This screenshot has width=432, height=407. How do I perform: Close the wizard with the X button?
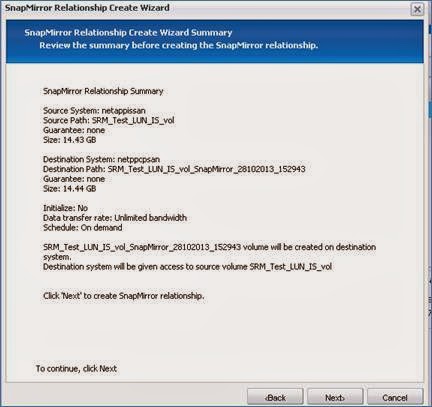click(417, 9)
